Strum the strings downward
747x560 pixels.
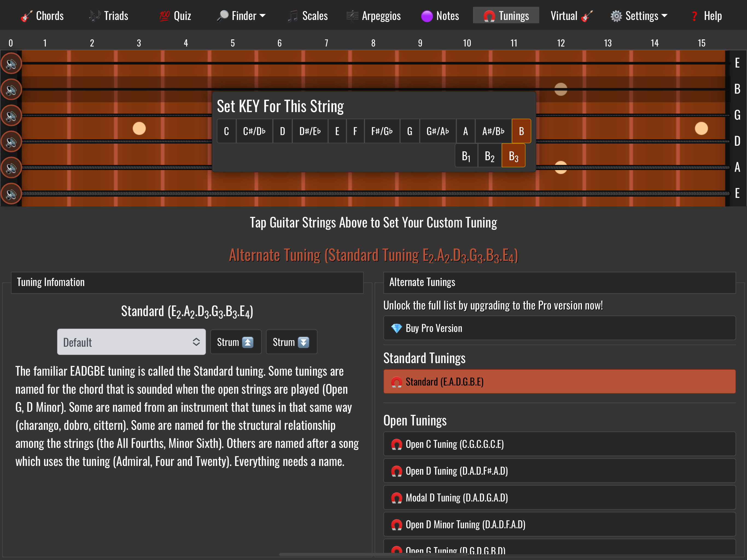click(291, 342)
